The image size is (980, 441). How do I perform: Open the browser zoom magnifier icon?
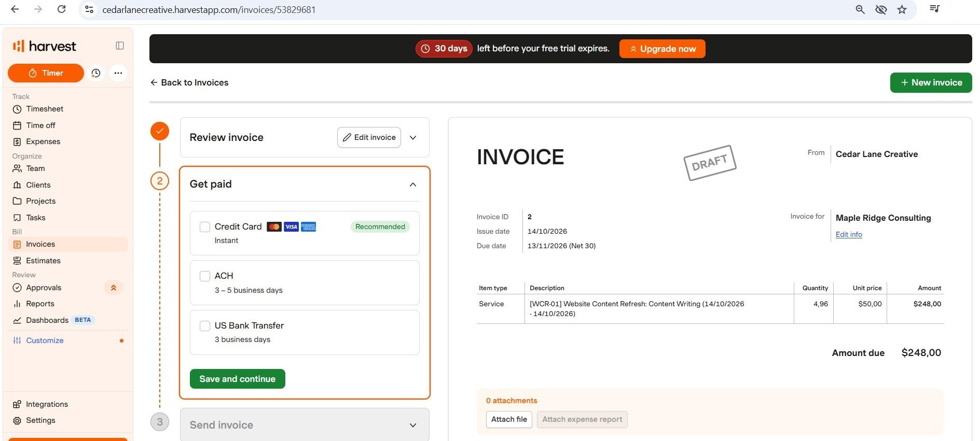coord(860,9)
